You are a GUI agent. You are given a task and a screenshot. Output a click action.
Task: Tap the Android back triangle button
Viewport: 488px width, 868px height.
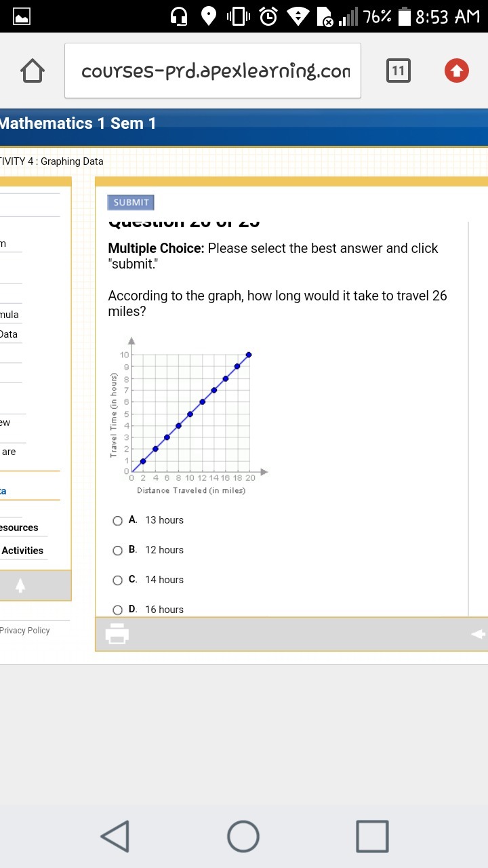click(115, 835)
